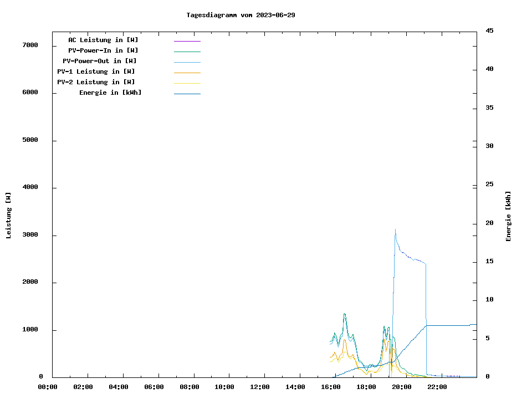Click the 'Energie [kWh]' right axis label
The width and height of the screenshot is (532, 399).
coord(508,216)
